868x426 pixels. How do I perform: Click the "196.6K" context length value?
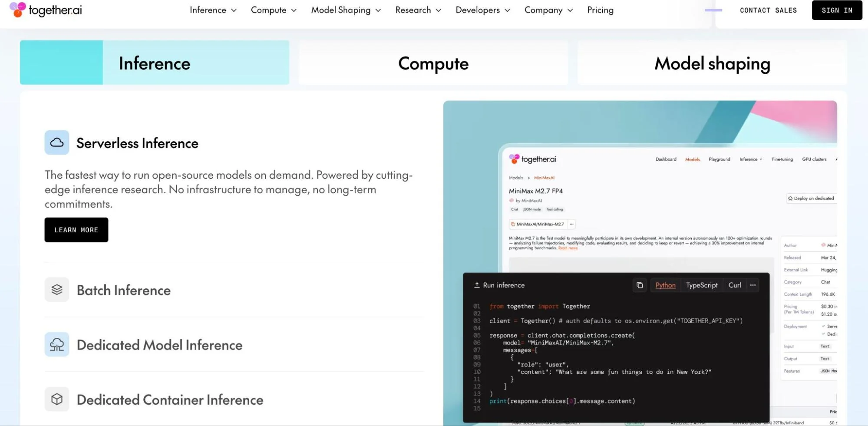click(x=828, y=294)
